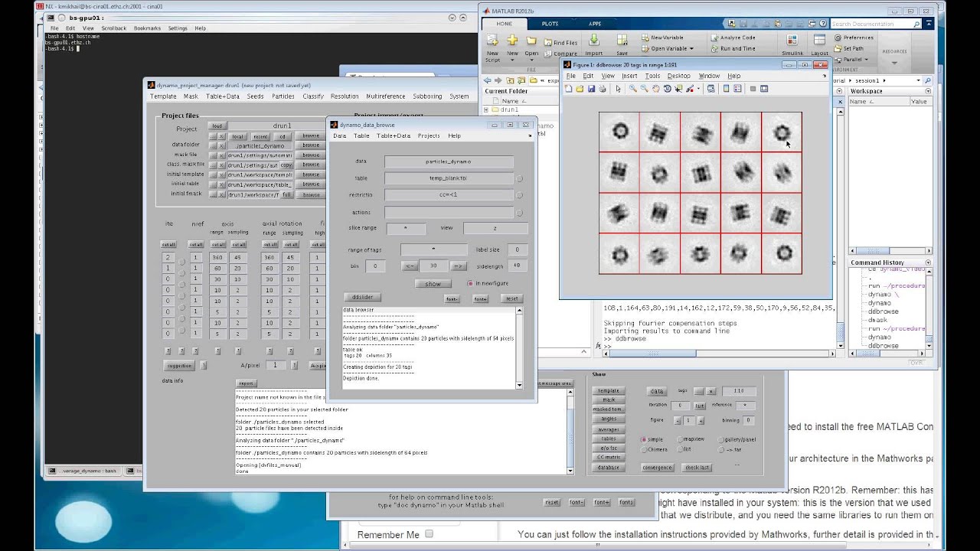The height and width of the screenshot is (551, 980).
Task: Open Table+Data menu in dynamo_data_browse
Action: pyautogui.click(x=393, y=135)
